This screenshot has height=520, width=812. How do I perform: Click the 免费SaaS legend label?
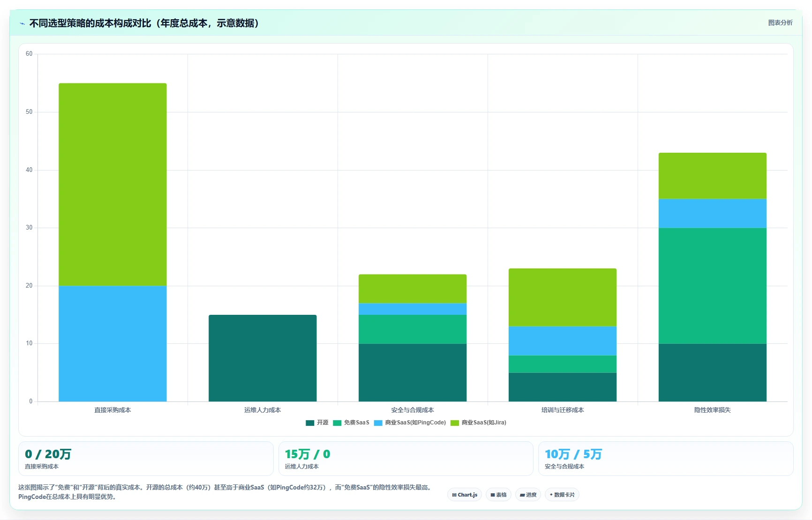[x=357, y=423]
